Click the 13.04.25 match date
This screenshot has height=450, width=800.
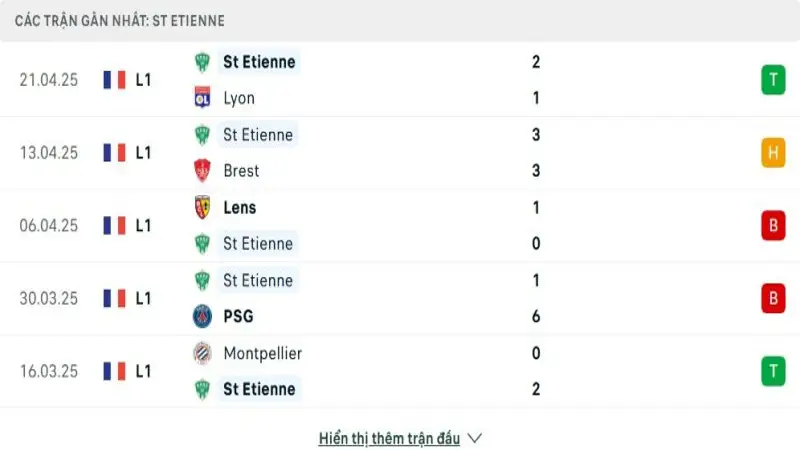point(48,153)
